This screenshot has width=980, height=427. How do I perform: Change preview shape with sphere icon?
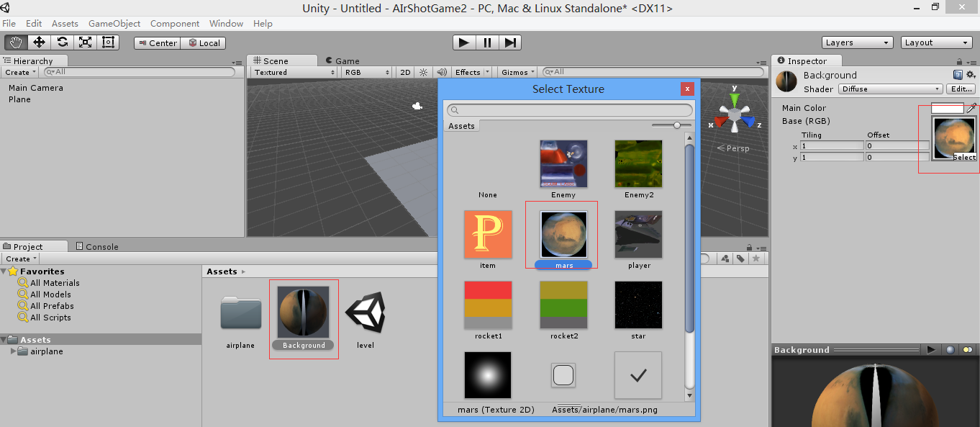950,350
